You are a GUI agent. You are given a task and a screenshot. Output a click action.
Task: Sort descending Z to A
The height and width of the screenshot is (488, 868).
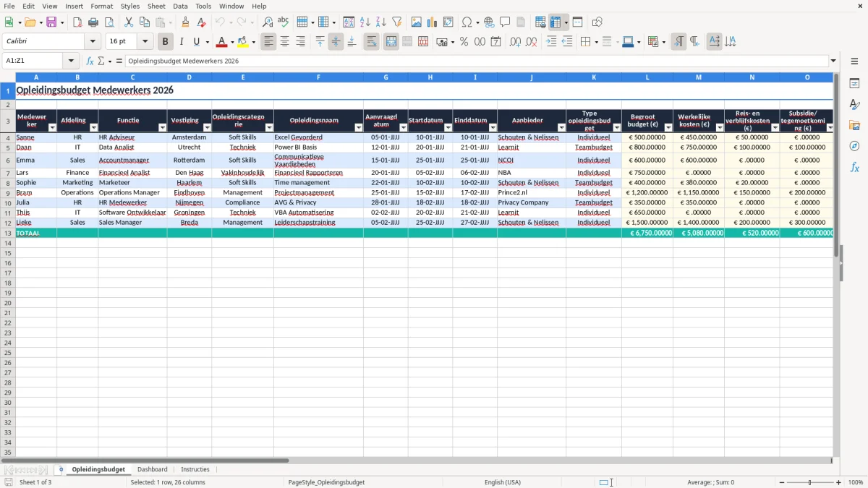click(x=381, y=22)
